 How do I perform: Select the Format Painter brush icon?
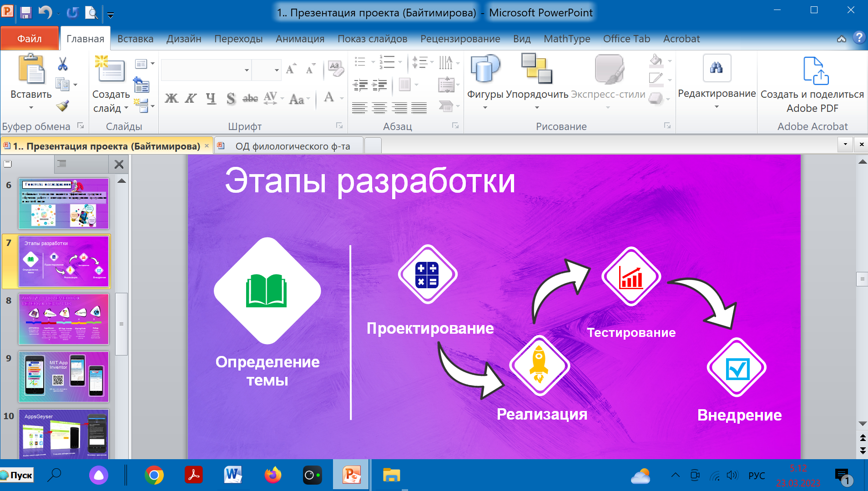63,105
